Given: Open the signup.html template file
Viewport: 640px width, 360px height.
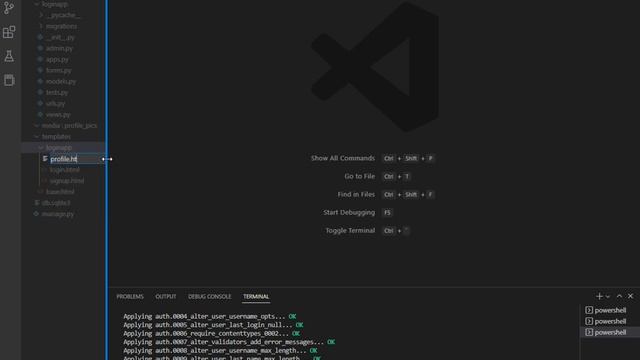Looking at the screenshot, I should (67, 181).
